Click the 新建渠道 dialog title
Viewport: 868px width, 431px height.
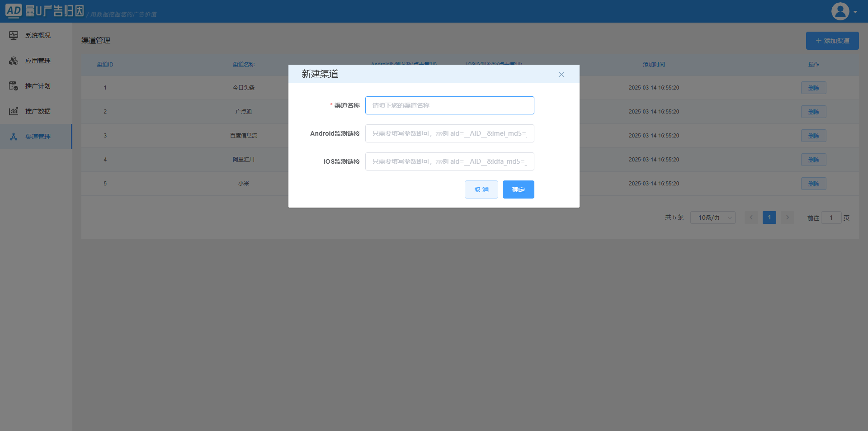tap(320, 74)
